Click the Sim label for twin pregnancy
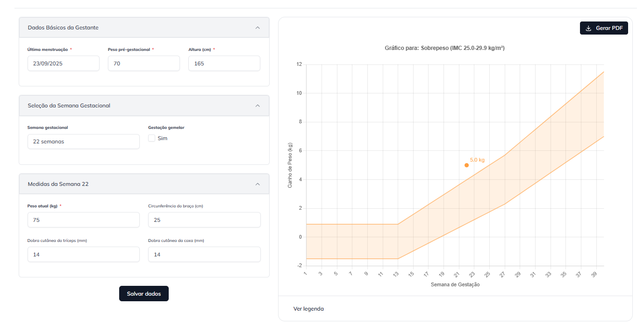The image size is (644, 326). 163,138
